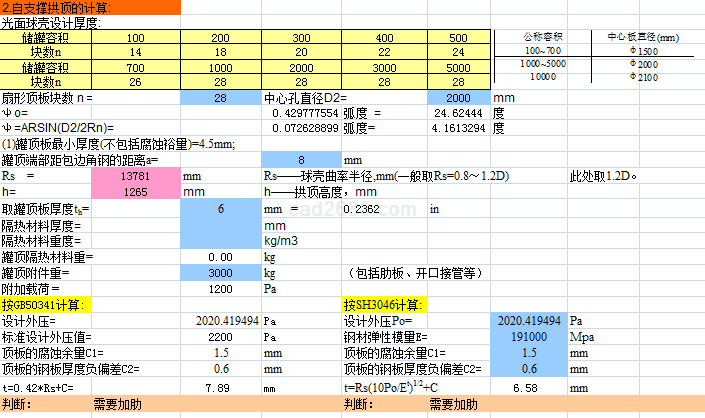Viewport: 705px width, 418px height.
Task: Select the result cell showing 6.58
Action: pos(528,386)
